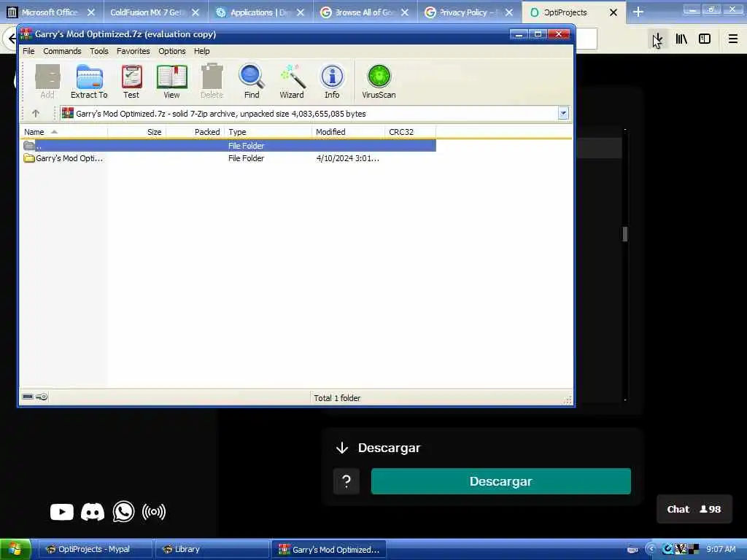Click the Windows Start button
The height and width of the screenshot is (560, 747).
coord(15,549)
